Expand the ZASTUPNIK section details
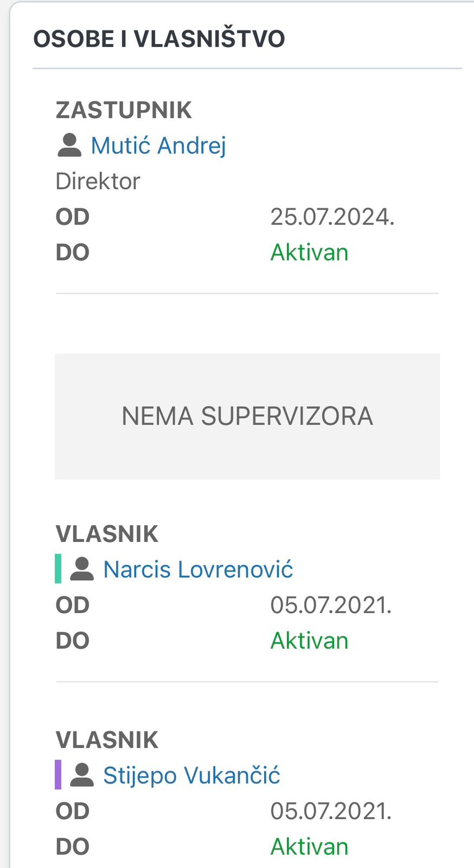Screen dimensions: 474x868 (124, 110)
